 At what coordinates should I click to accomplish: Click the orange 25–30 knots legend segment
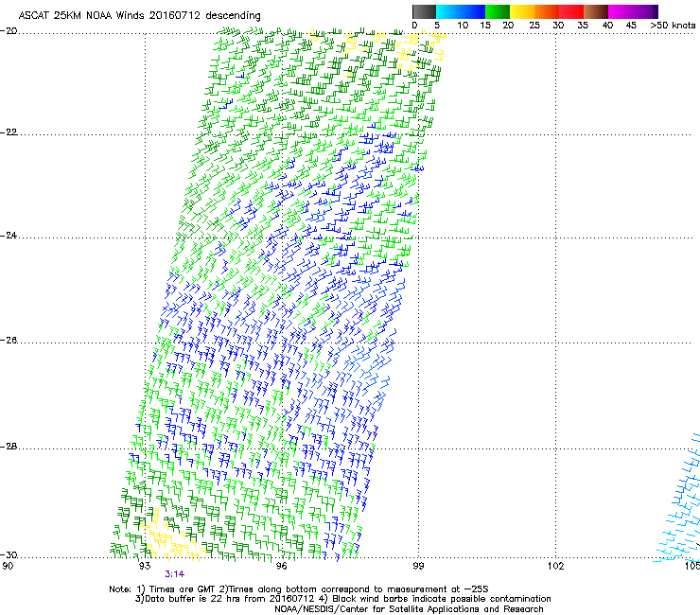[x=547, y=11]
